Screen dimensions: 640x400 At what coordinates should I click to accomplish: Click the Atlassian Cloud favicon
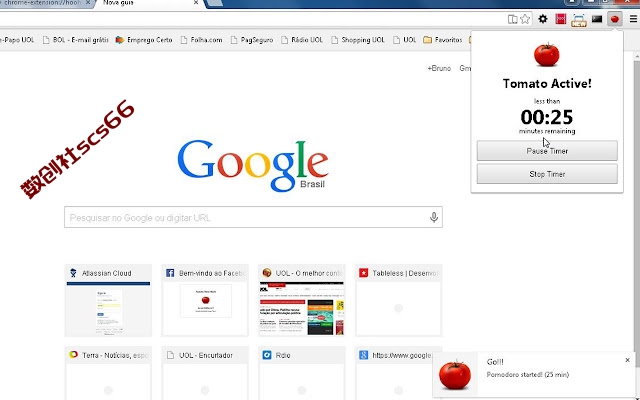[x=73, y=273]
